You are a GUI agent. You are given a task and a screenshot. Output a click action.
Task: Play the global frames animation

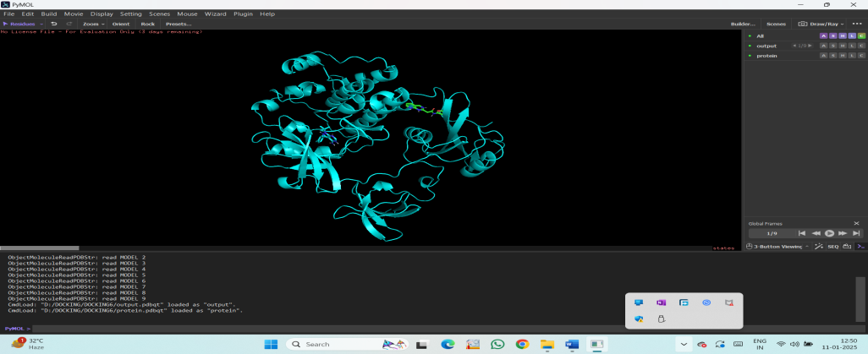tap(829, 233)
